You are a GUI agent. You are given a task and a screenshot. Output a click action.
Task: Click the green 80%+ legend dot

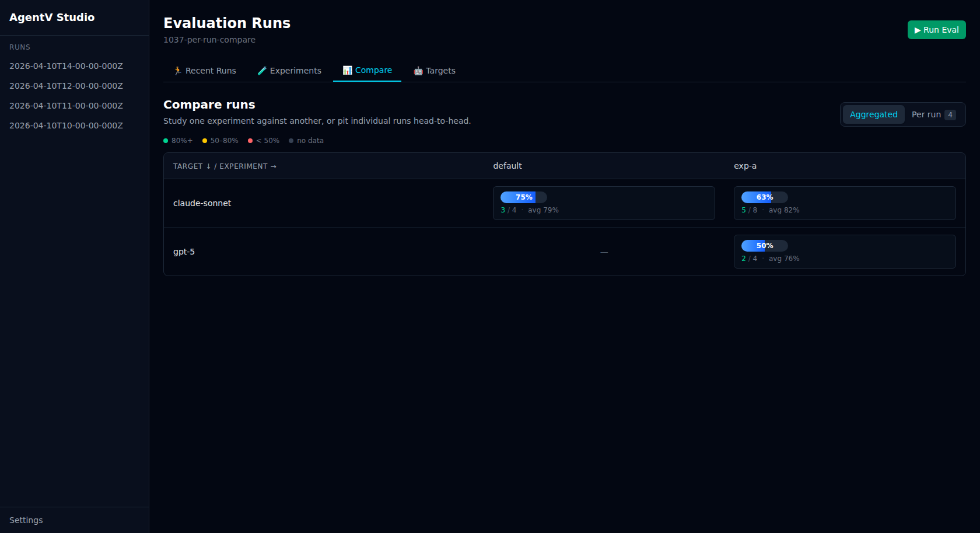(166, 141)
